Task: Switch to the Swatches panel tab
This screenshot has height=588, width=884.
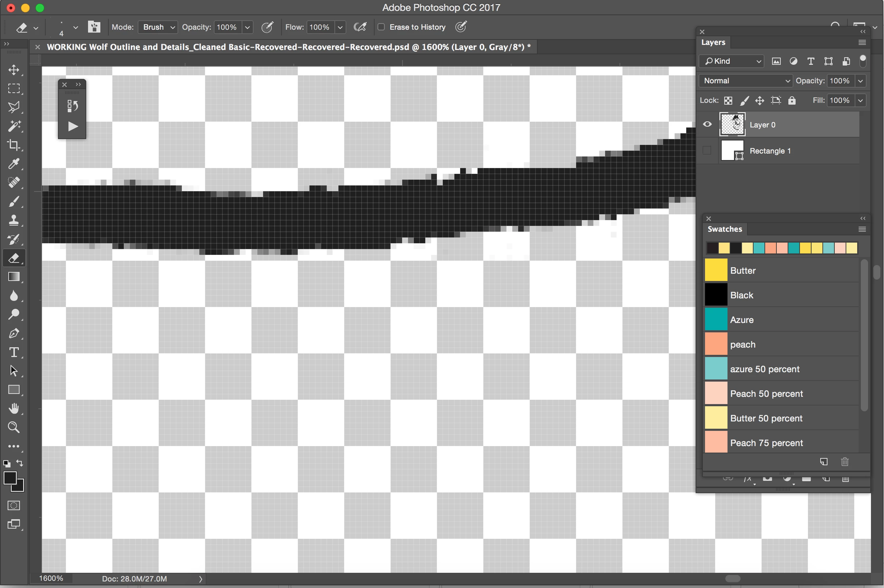Action: point(725,229)
